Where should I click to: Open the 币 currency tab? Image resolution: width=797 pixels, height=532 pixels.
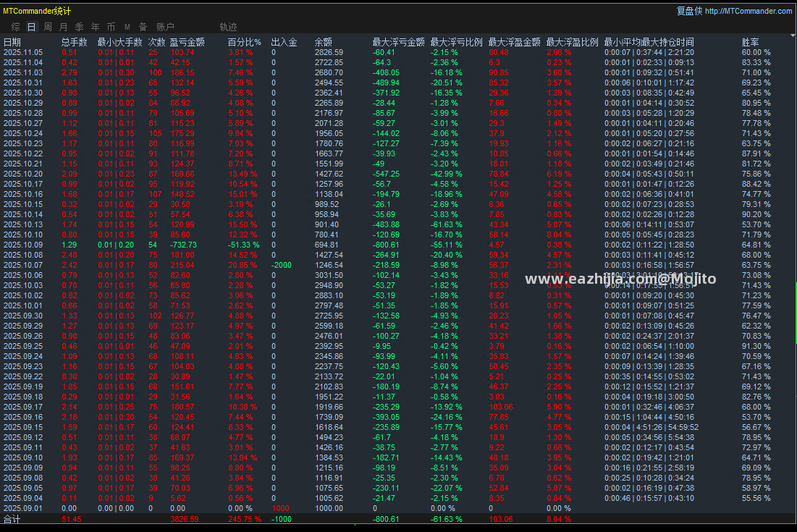coord(111,27)
